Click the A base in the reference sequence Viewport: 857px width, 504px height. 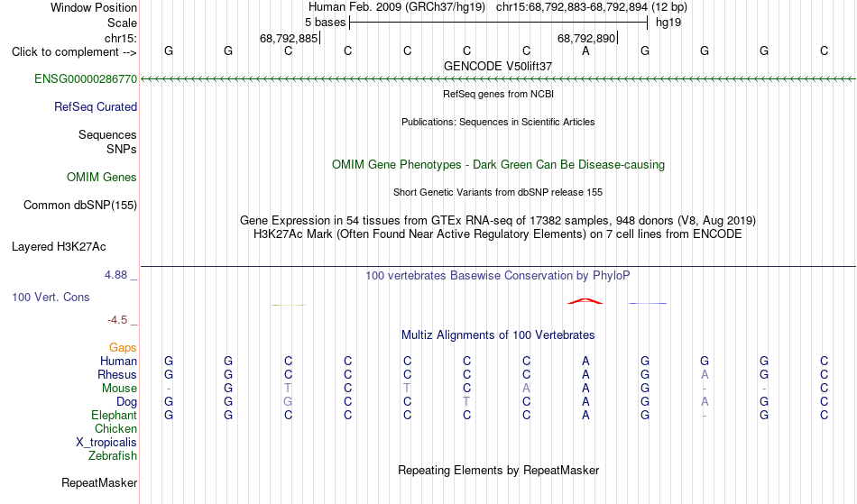tap(585, 51)
